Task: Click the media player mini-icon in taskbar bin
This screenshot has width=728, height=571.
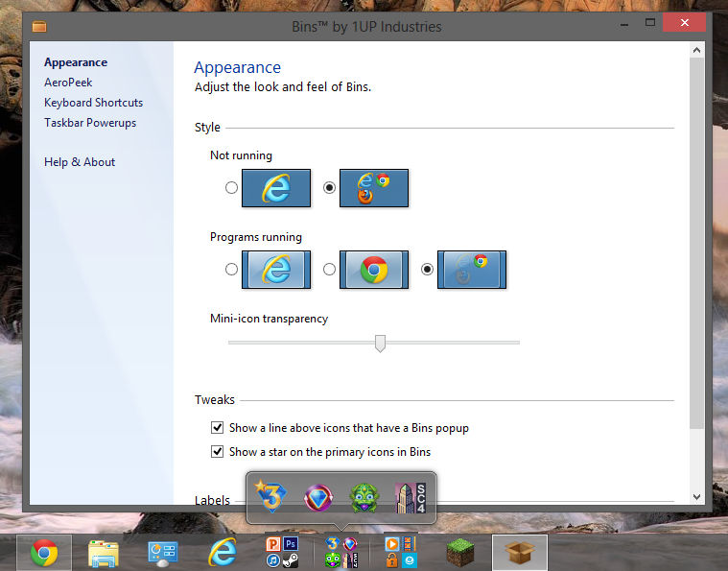Action: tap(392, 543)
